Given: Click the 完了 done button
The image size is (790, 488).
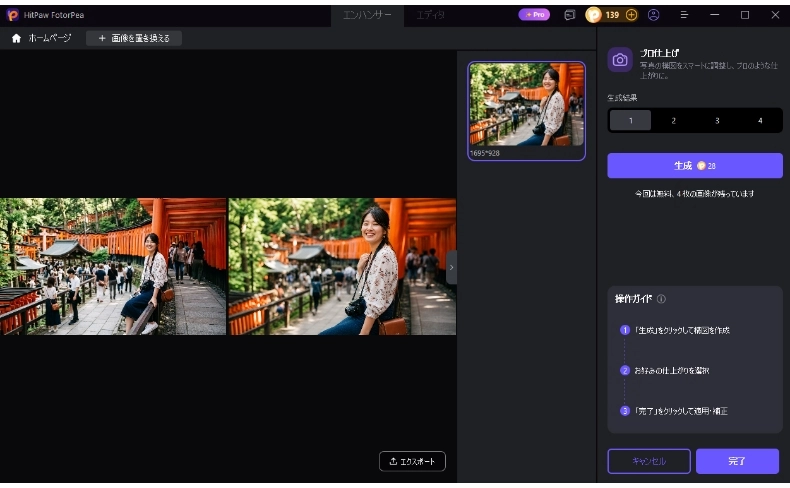Looking at the screenshot, I should click(737, 461).
